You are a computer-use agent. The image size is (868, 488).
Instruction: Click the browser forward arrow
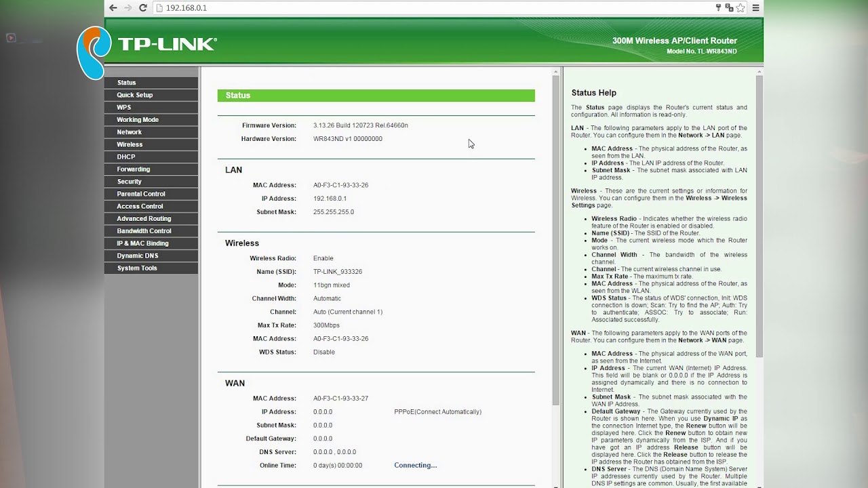(x=128, y=7)
